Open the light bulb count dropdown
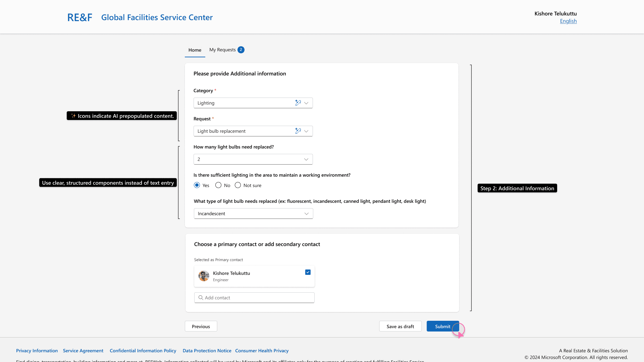644x362 pixels. pyautogui.click(x=253, y=159)
